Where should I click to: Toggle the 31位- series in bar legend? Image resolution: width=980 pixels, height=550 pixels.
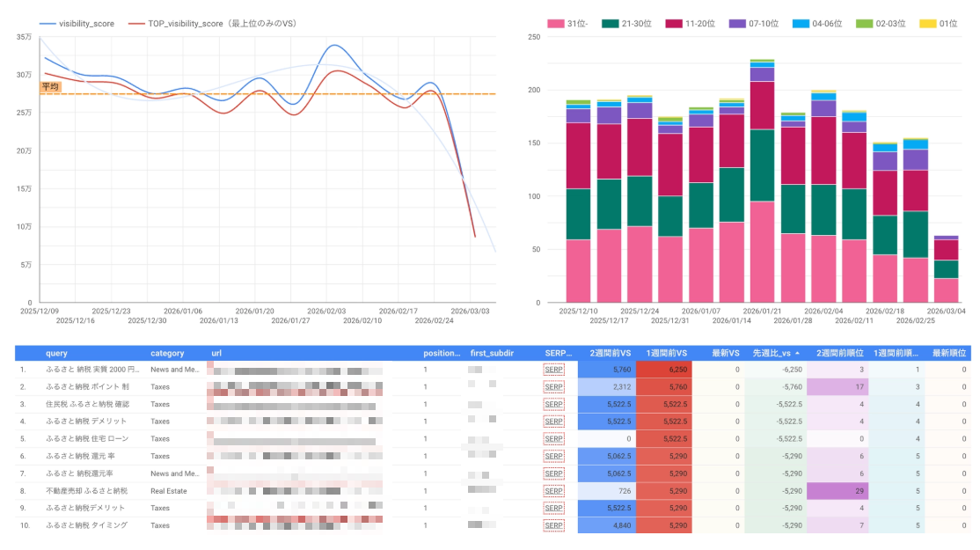coord(554,24)
